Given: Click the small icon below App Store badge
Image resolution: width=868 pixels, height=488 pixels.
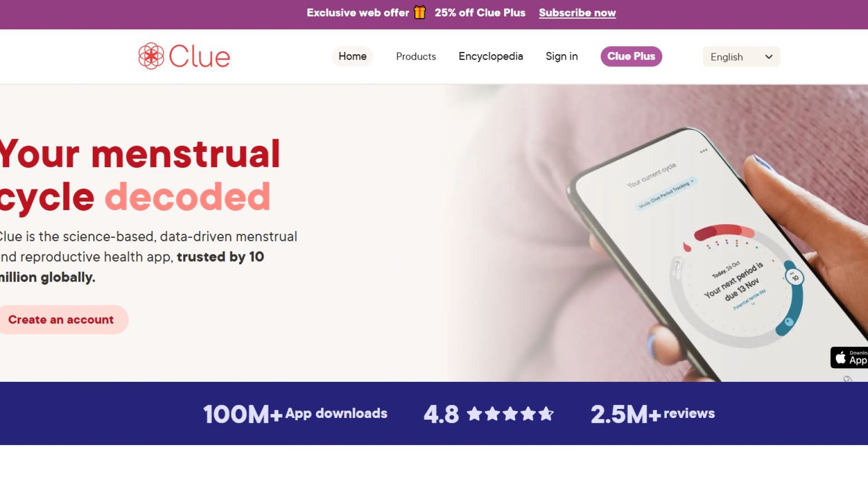Looking at the screenshot, I should click(848, 379).
